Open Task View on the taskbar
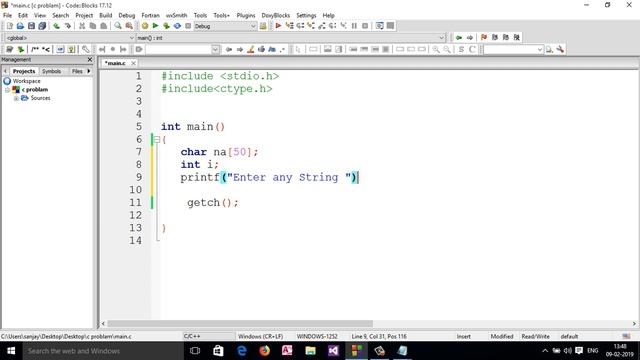The image size is (640, 360). (195, 351)
